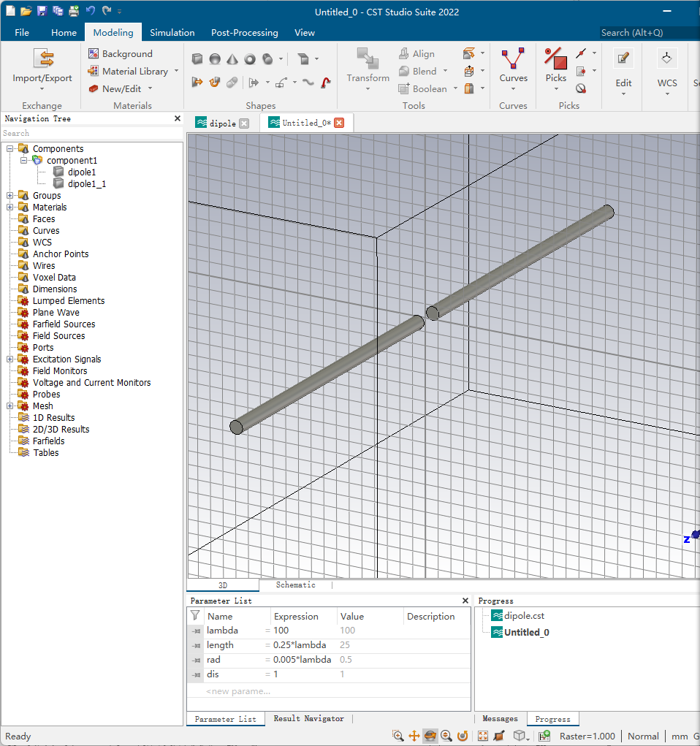
Task: Click the Background button
Action: [121, 53]
